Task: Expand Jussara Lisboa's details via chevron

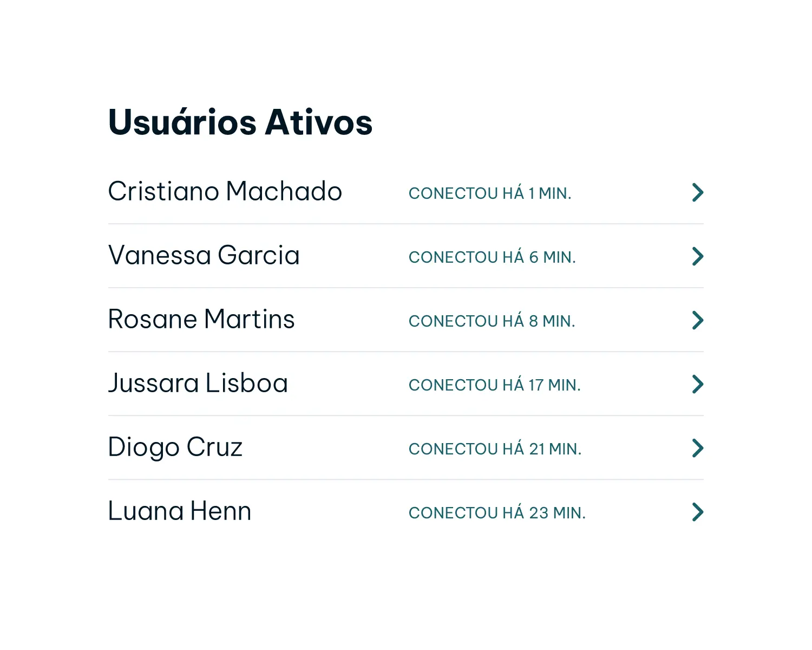Action: point(697,384)
